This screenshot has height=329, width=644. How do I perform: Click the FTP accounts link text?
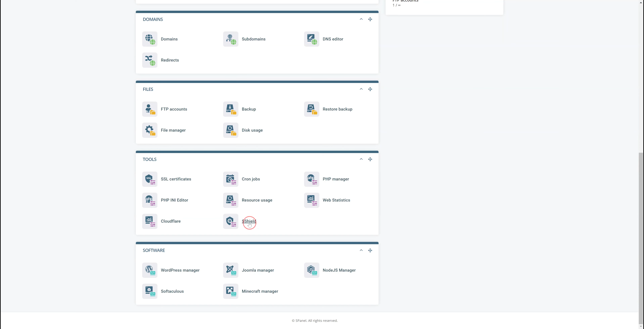174,109
